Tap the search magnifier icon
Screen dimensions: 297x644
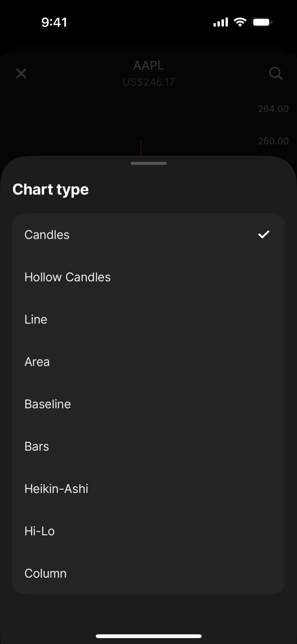275,73
